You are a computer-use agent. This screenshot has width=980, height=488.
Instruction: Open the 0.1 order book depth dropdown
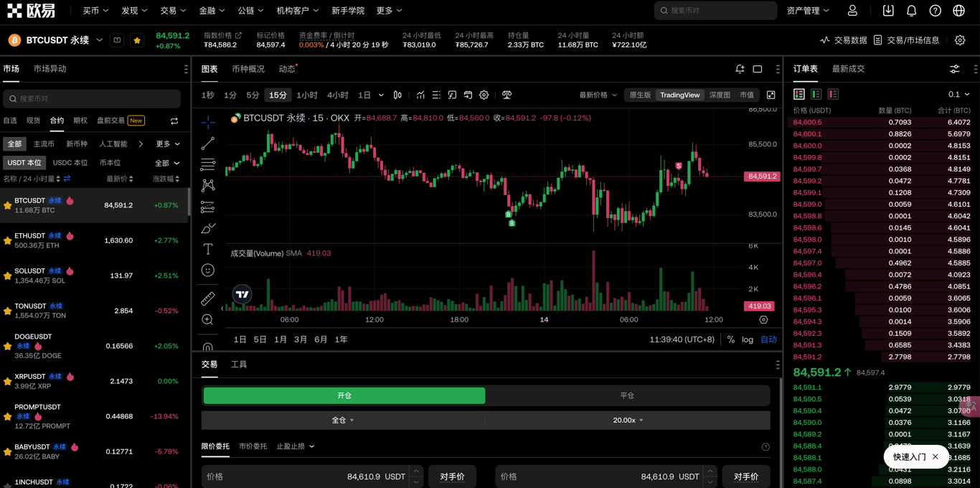[x=958, y=94]
